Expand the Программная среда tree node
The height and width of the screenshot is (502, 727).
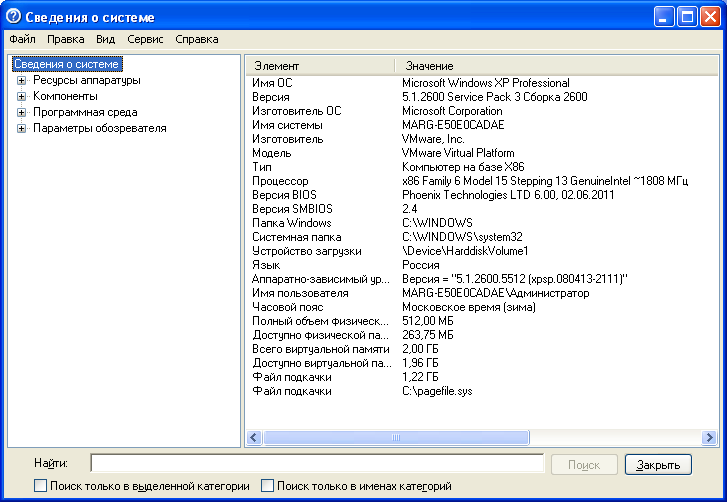(21, 112)
